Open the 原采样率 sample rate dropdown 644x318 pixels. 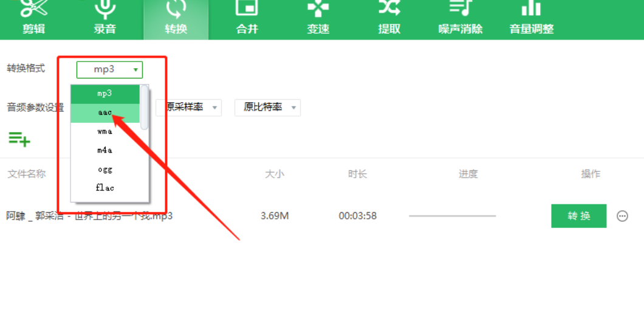point(188,108)
